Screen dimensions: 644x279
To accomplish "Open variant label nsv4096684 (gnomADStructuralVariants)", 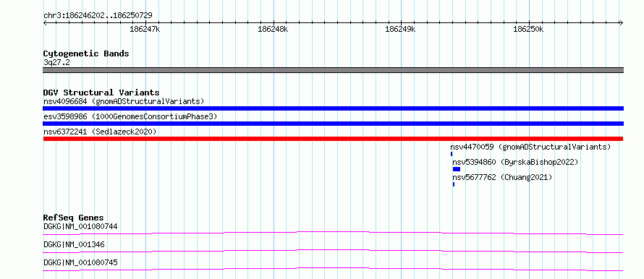I will tap(124, 101).
